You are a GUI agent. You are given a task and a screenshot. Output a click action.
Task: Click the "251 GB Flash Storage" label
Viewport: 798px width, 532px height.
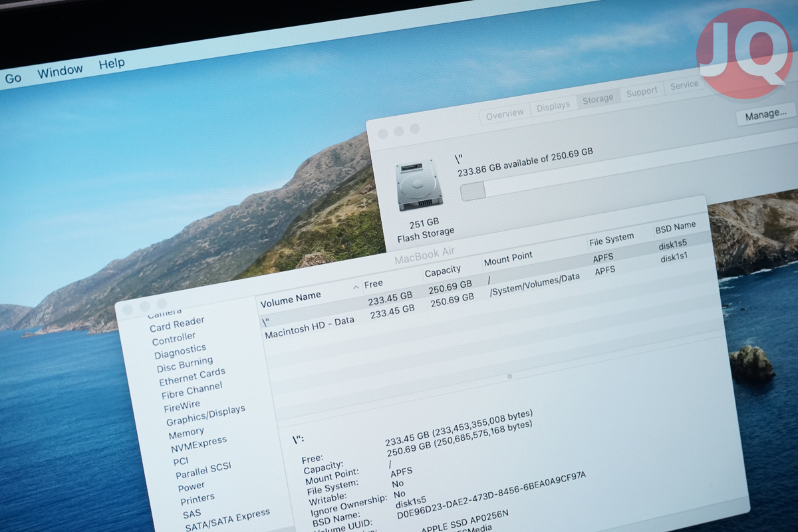(425, 230)
